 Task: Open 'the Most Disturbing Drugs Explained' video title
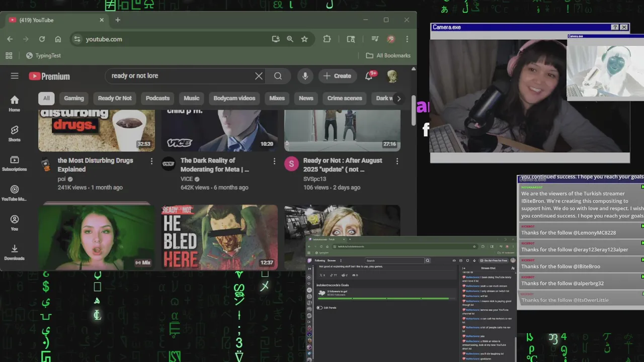96,165
